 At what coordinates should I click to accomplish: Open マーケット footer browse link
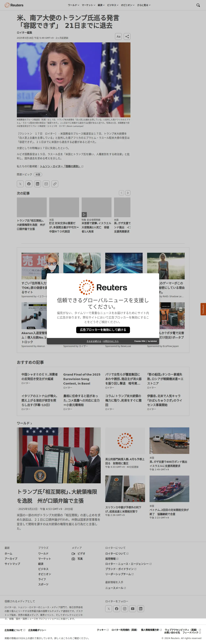44,559
